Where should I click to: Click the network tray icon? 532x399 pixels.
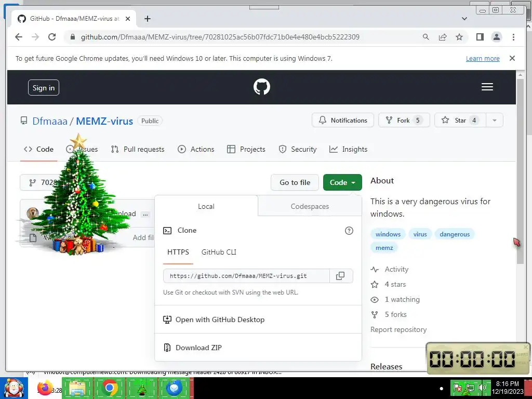pyautogui.click(x=470, y=388)
